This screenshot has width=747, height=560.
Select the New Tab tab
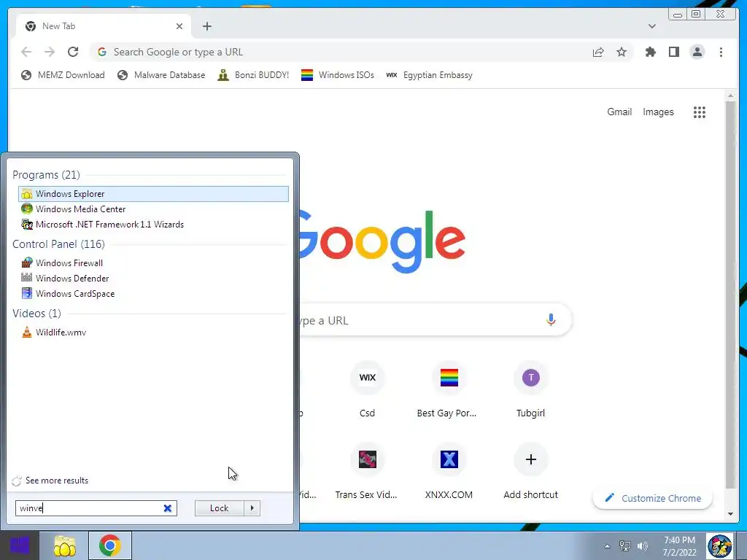104,26
